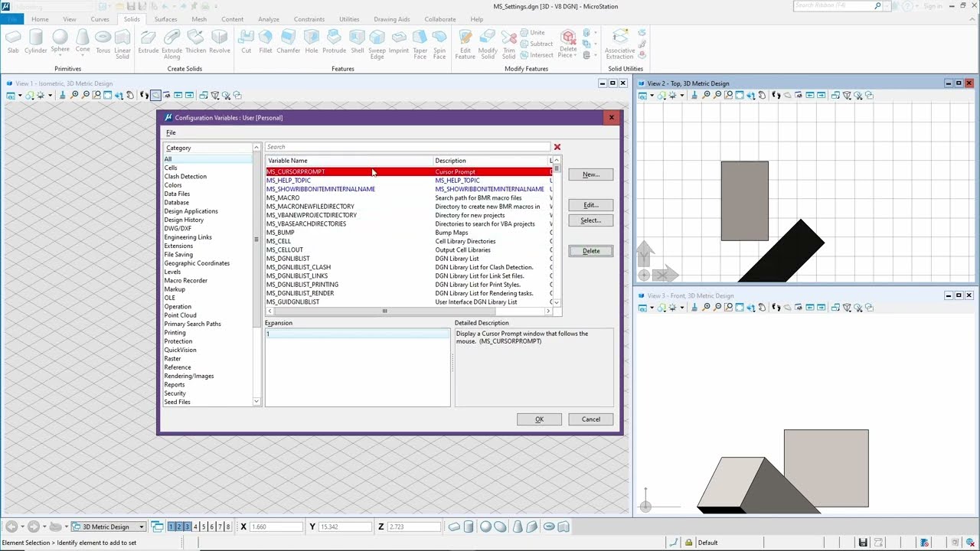The image size is (980, 551).
Task: Zoom in using View 2 toolbar
Action: [x=706, y=96]
